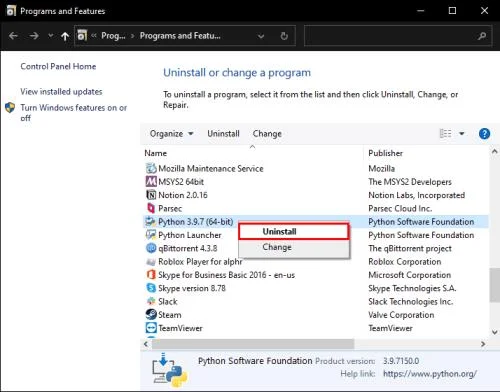
Task: Select the Notion 2.0.16 program name
Action: click(183, 195)
